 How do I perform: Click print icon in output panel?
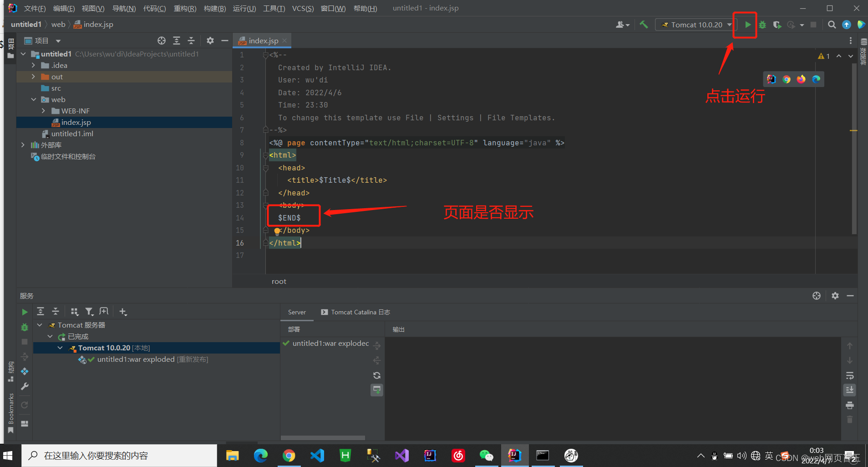point(850,405)
